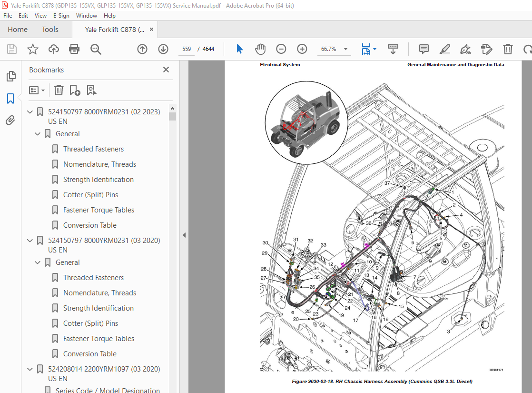This screenshot has width=532, height=393.
Task: Open second Conversion Table bookmark
Action: pos(89,354)
